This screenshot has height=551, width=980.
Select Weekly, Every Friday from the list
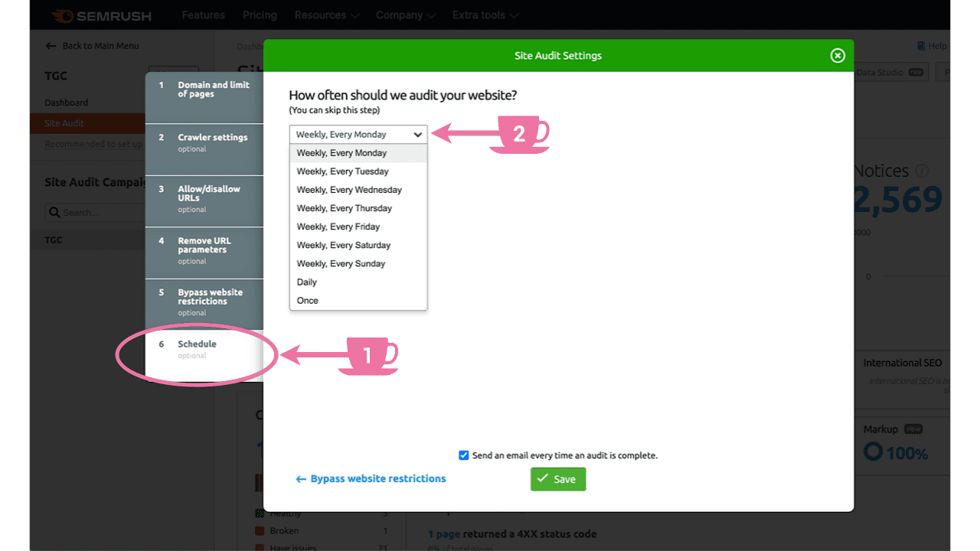coord(338,227)
